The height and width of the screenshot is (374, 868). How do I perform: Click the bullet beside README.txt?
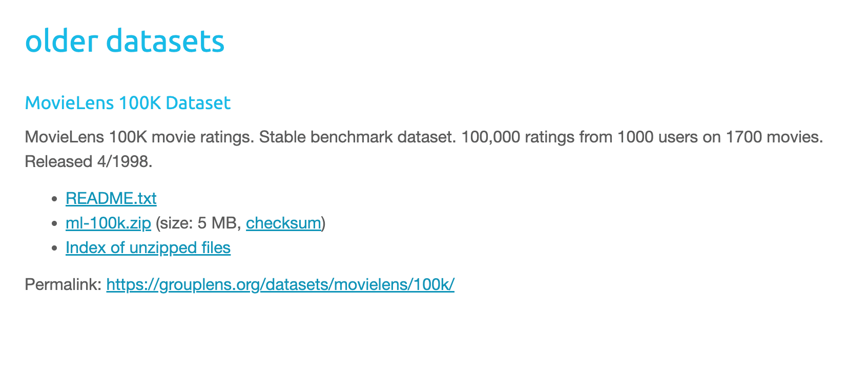click(x=55, y=199)
